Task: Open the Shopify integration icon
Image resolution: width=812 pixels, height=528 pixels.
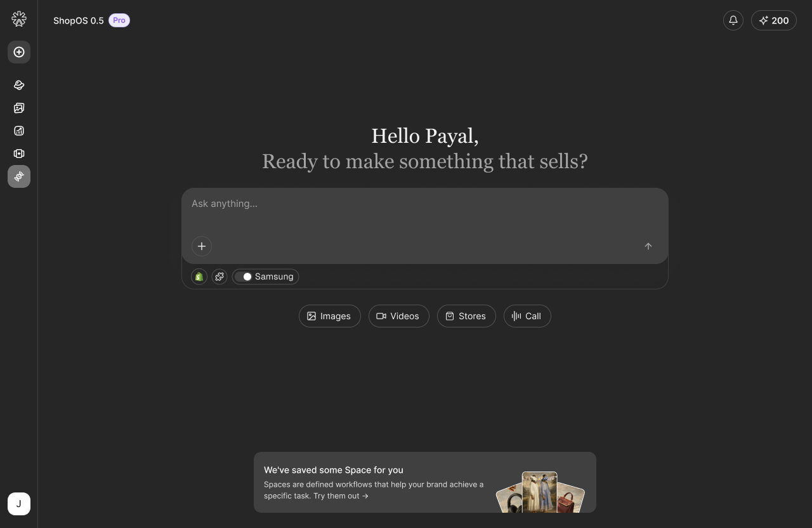Action: coord(199,277)
